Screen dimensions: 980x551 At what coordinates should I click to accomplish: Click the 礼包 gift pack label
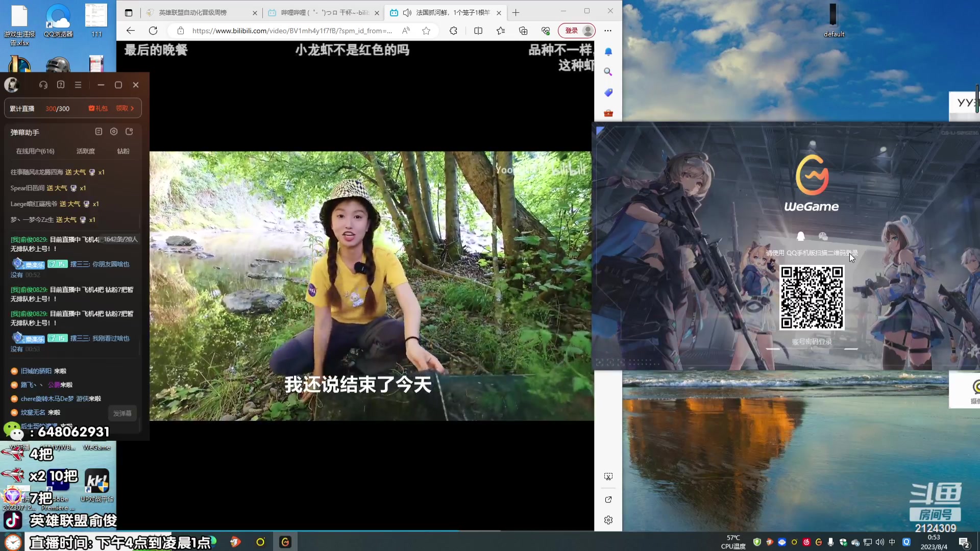98,108
